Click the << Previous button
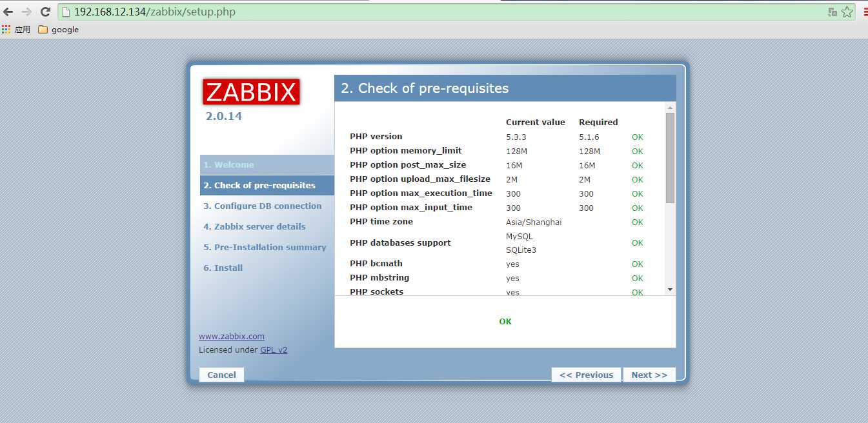The width and height of the screenshot is (868, 423). tap(586, 375)
